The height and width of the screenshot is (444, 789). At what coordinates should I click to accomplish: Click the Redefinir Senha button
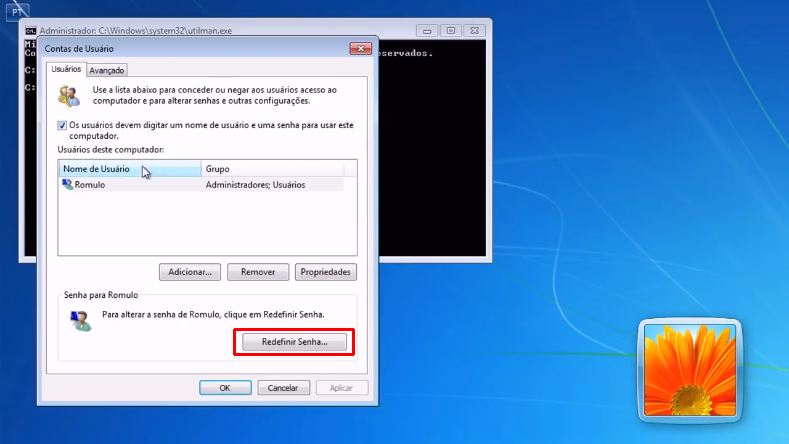coord(294,342)
